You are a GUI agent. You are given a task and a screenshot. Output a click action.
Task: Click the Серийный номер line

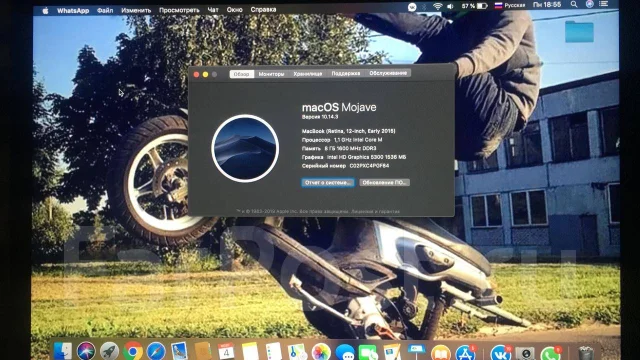coord(345,166)
